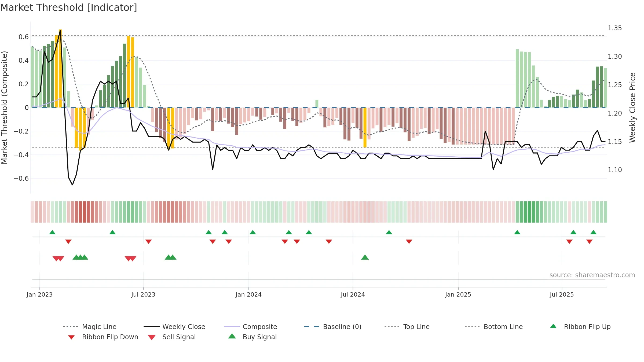Click the Market Threshold (Composite) axis title
This screenshot has width=644, height=362.
coord(4,107)
